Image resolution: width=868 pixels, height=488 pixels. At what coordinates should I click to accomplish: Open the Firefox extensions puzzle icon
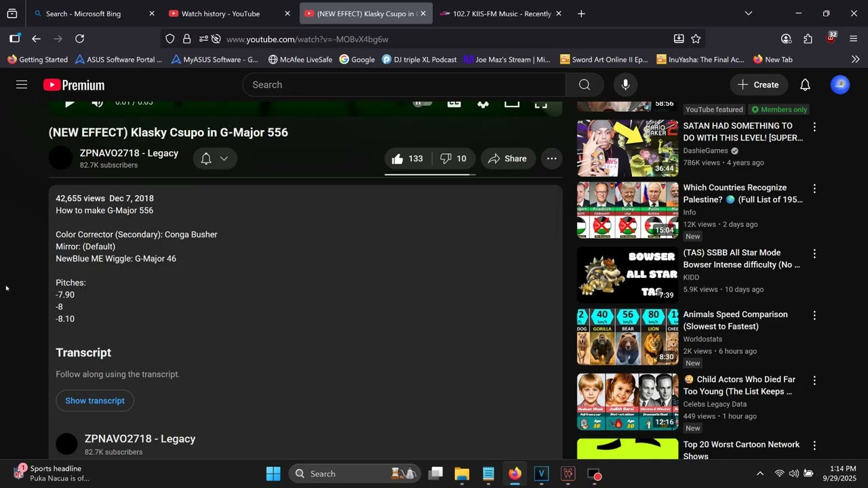click(x=808, y=39)
